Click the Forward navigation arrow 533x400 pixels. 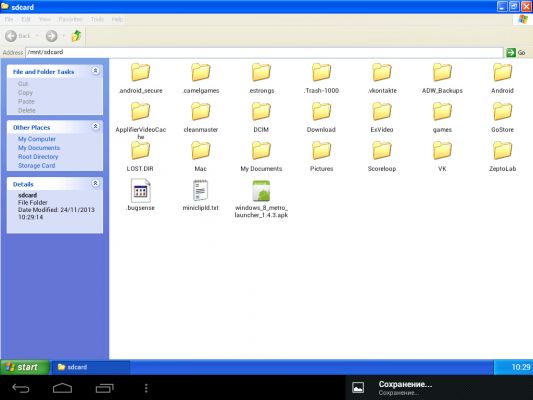52,36
